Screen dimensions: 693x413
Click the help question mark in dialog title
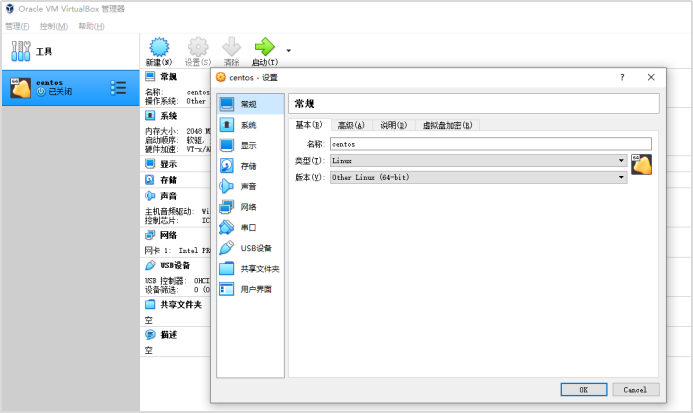click(622, 77)
